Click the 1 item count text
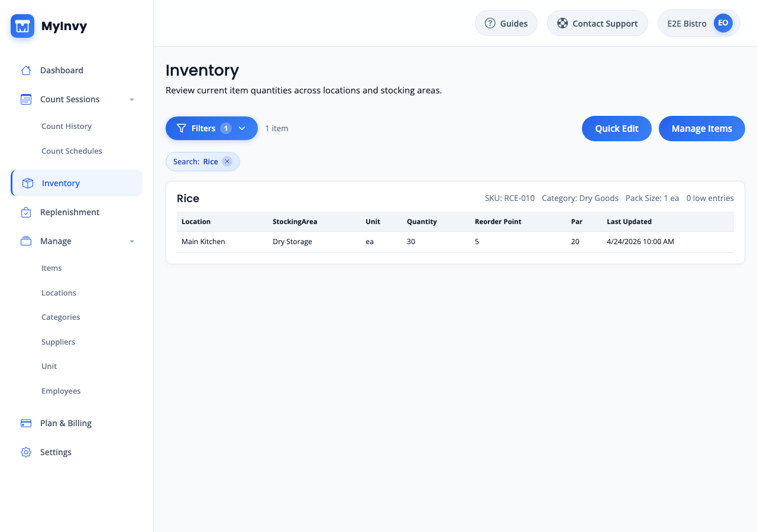This screenshot has width=757, height=532. (277, 128)
